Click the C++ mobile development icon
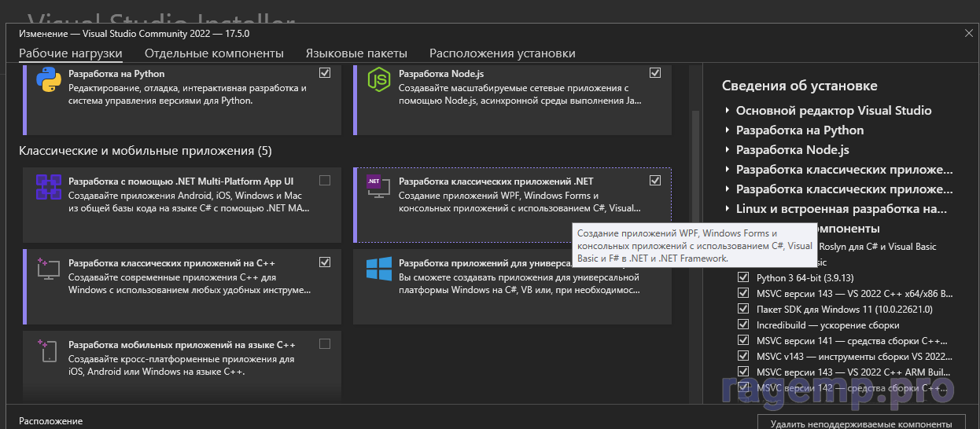This screenshot has height=429, width=980. (49, 351)
